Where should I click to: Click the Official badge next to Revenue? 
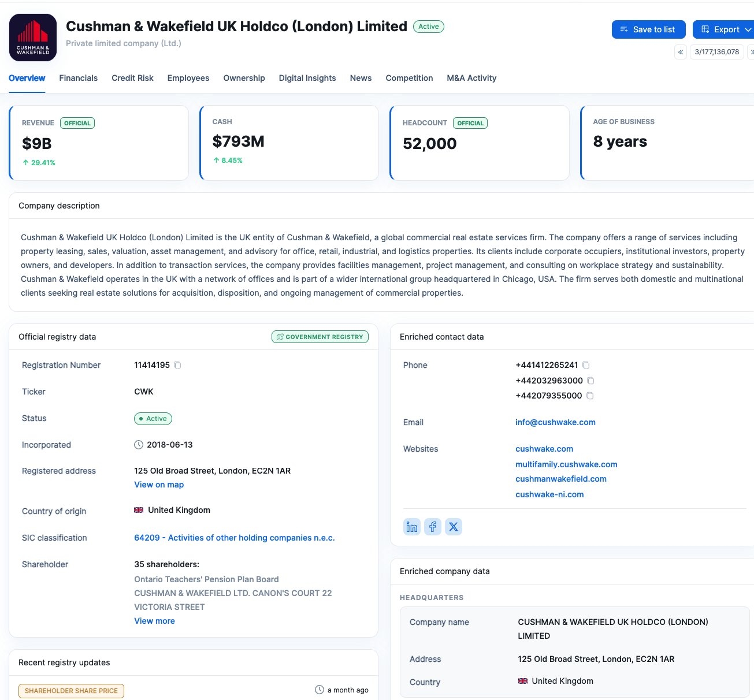click(x=77, y=123)
